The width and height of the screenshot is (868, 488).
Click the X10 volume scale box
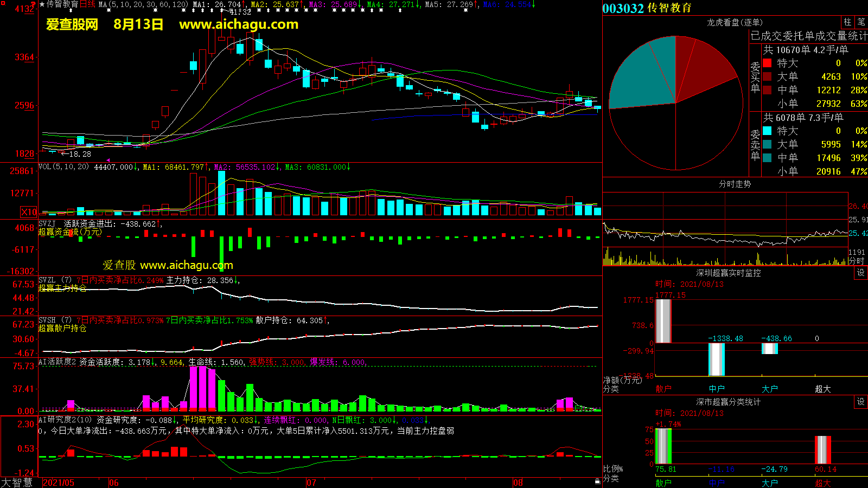[x=29, y=212]
